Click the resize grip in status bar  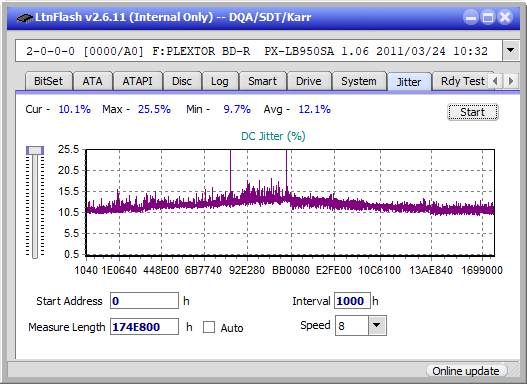(514, 371)
